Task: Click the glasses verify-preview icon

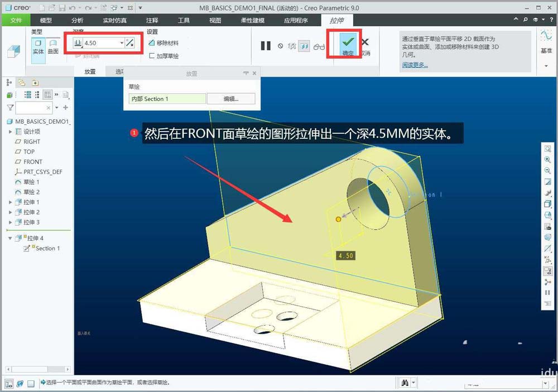Action: coord(319,46)
